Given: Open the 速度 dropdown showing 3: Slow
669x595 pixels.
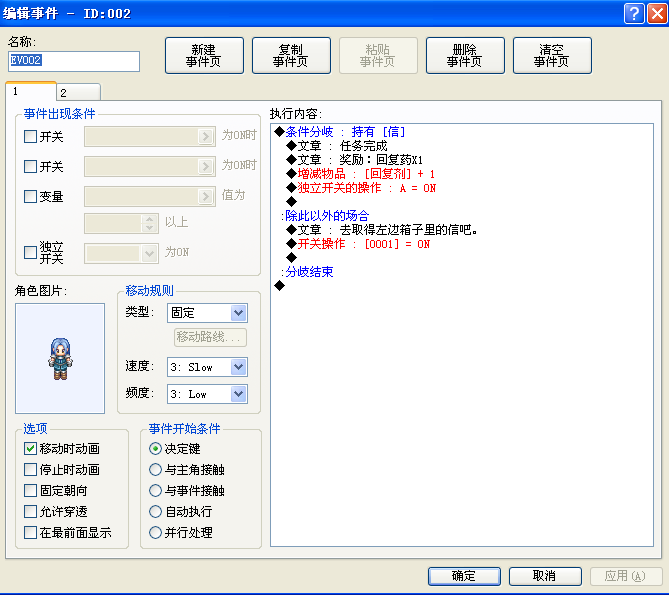Looking at the screenshot, I should (207, 367).
